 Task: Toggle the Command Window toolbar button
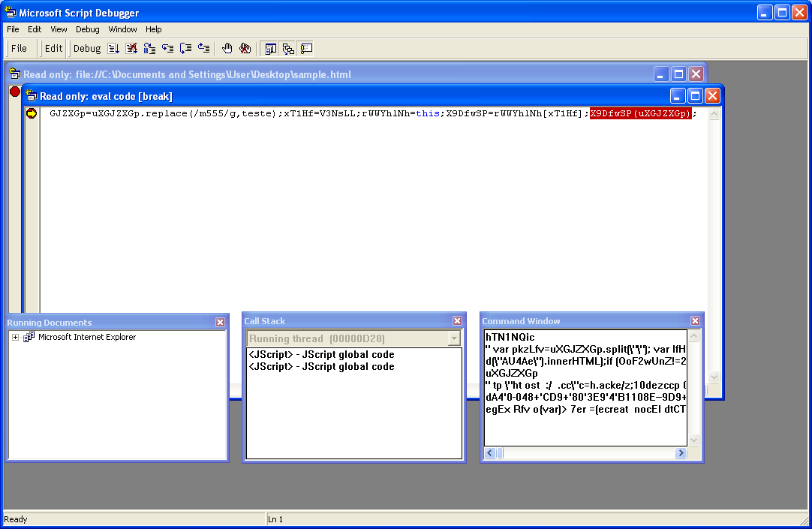(306, 49)
